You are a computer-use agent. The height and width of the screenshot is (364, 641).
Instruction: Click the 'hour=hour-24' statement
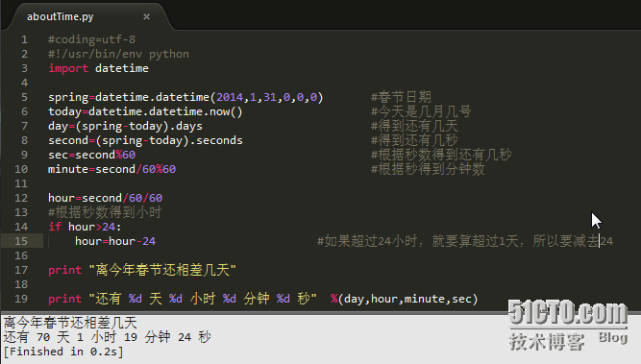[x=115, y=241]
